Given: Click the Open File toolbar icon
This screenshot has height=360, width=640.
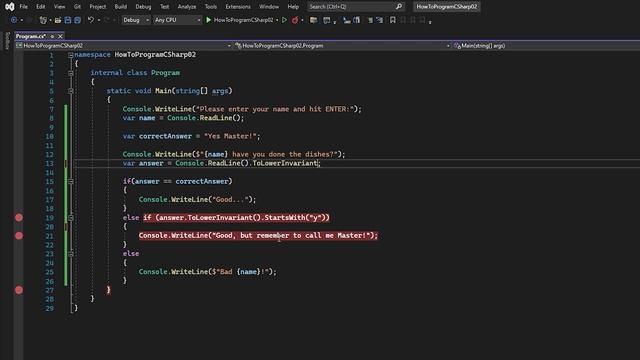Looking at the screenshot, I should [58, 20].
